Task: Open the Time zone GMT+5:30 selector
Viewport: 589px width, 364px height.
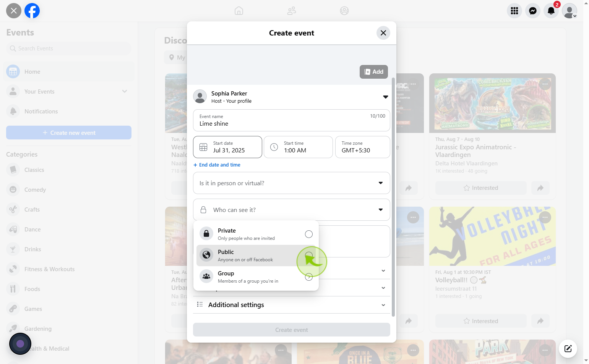Action: pos(363,147)
